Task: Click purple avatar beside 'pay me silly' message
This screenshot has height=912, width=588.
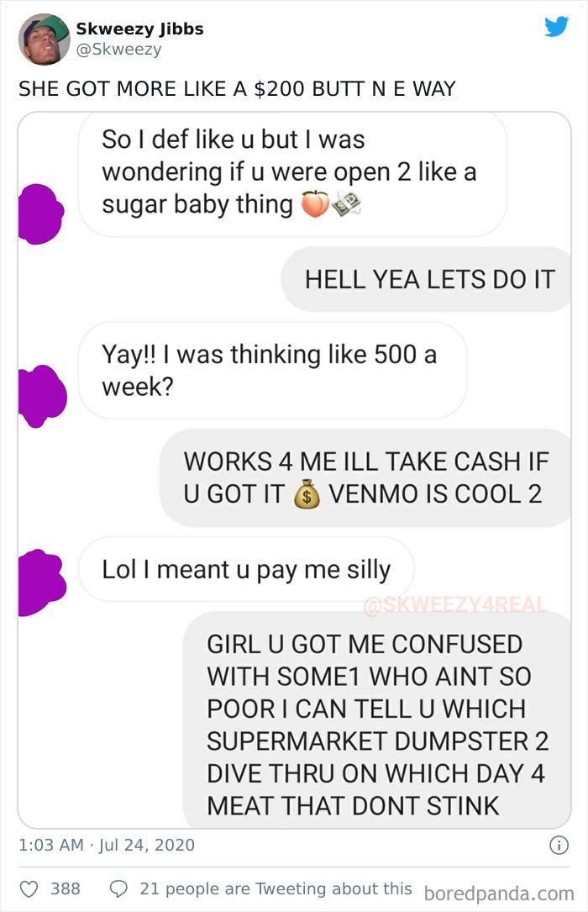Action: click(x=42, y=583)
